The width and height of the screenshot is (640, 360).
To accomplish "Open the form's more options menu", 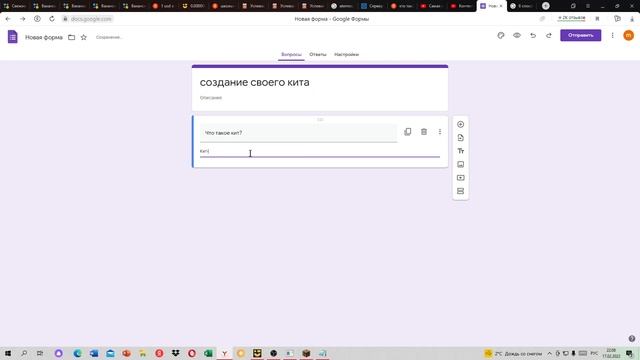I will click(612, 36).
